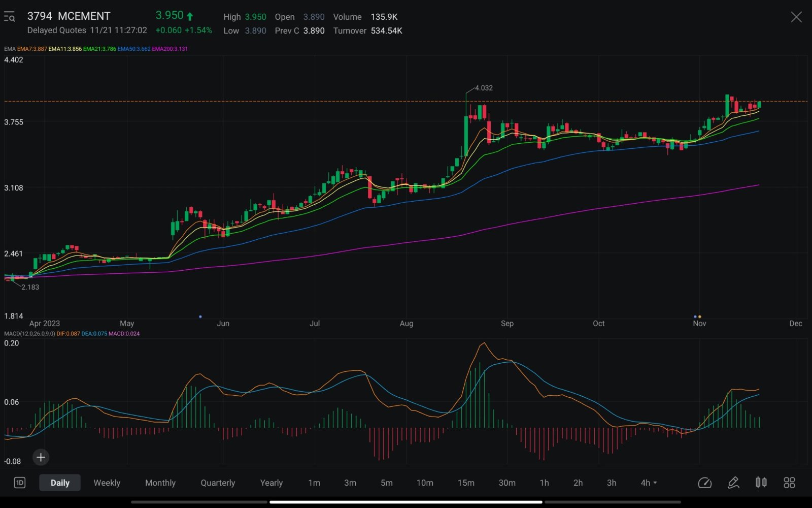Click the +0.060 +1.54% change text
Viewport: 812px width, 508px height.
coord(184,30)
